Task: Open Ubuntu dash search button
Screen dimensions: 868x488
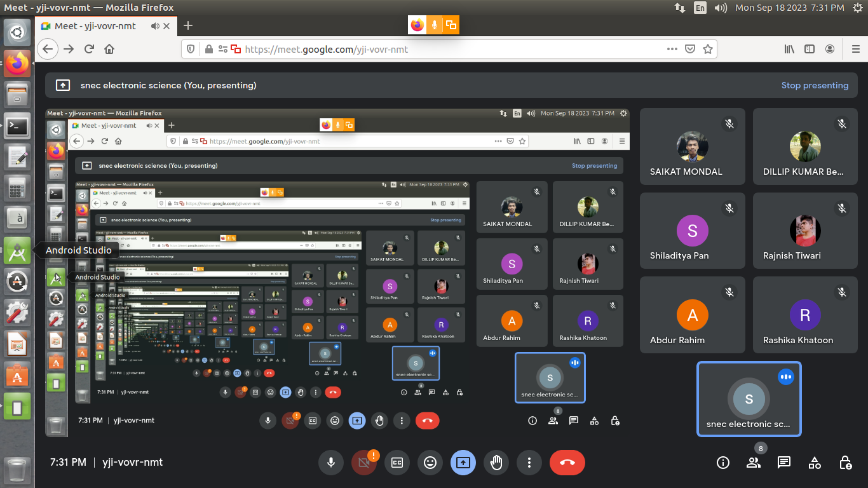Action: click(17, 32)
